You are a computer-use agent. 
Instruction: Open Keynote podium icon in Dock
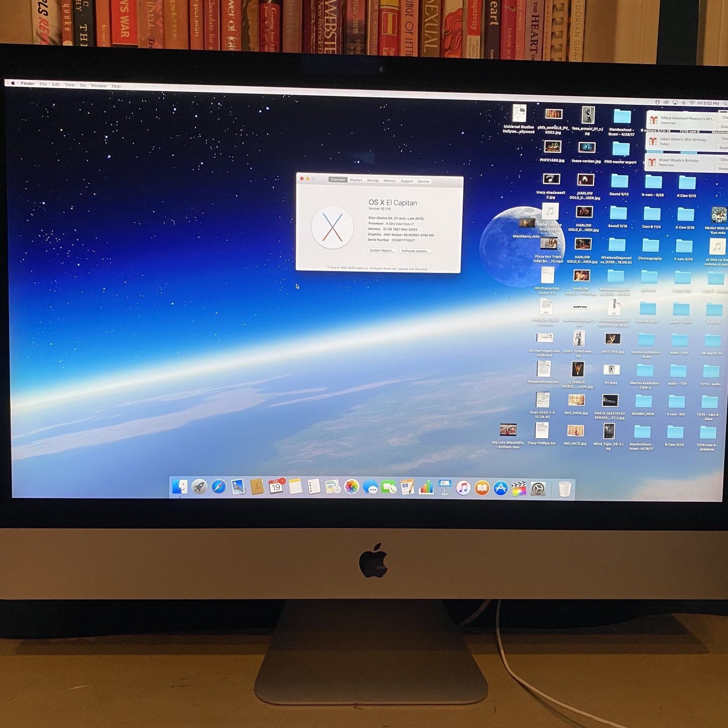pyautogui.click(x=444, y=488)
